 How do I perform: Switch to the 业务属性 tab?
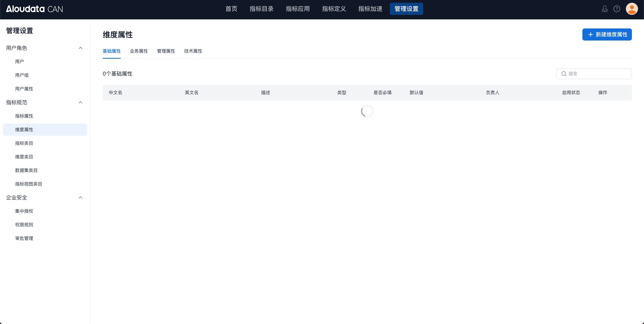139,51
